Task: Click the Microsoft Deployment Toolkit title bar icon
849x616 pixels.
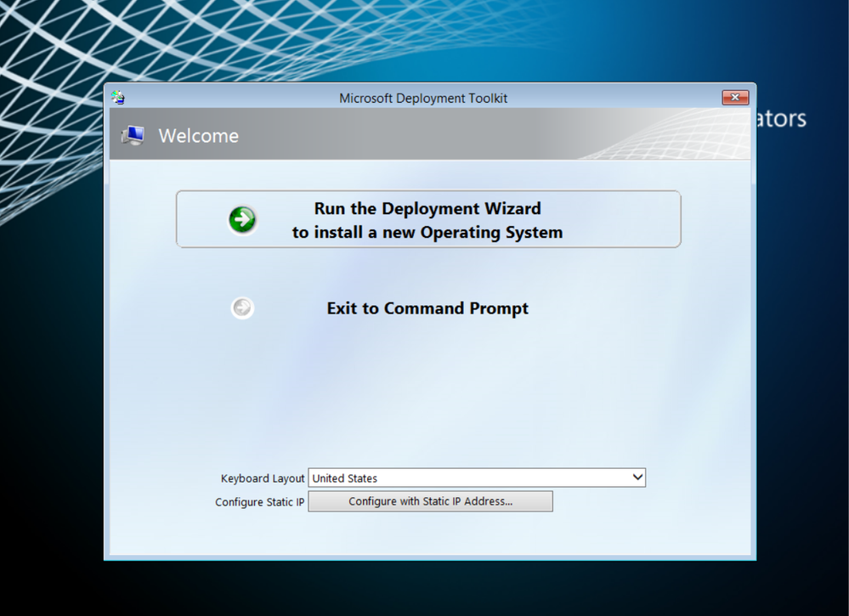Action: coord(118,98)
